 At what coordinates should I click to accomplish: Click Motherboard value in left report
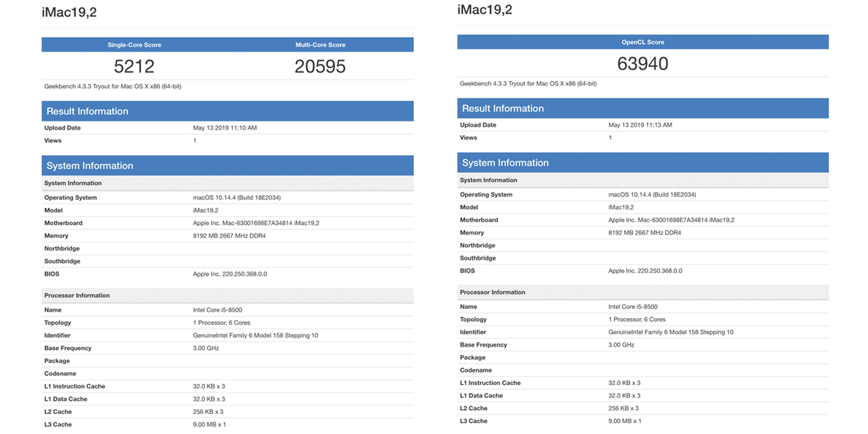[256, 223]
